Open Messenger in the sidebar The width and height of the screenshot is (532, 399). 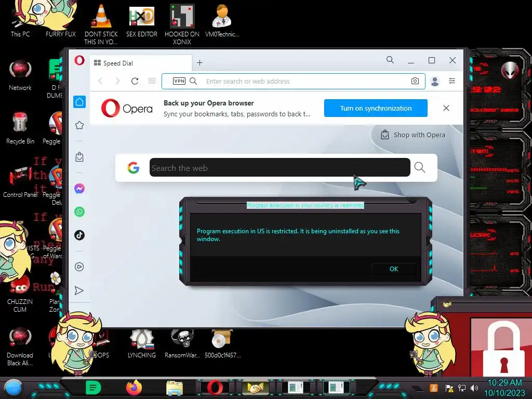click(x=79, y=189)
